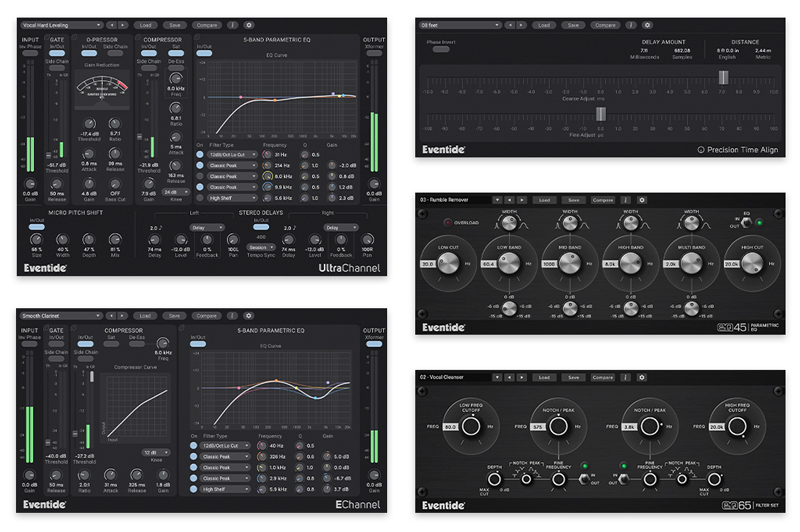Open Precision Time Align '08 feet' preset dropdown

(x=460, y=25)
